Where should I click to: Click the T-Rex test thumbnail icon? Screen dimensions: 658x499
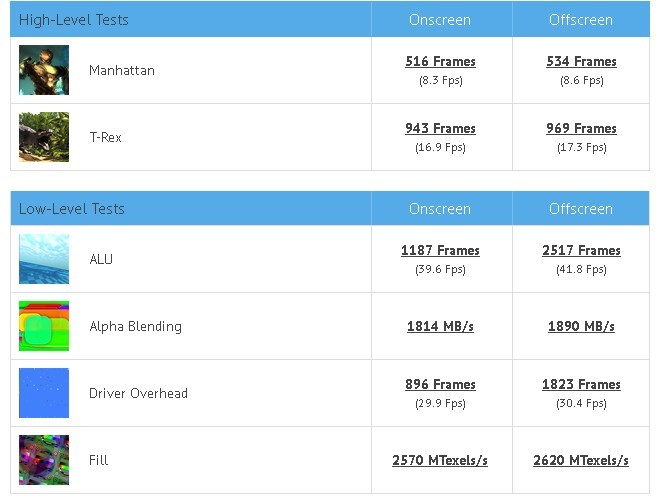[x=44, y=137]
